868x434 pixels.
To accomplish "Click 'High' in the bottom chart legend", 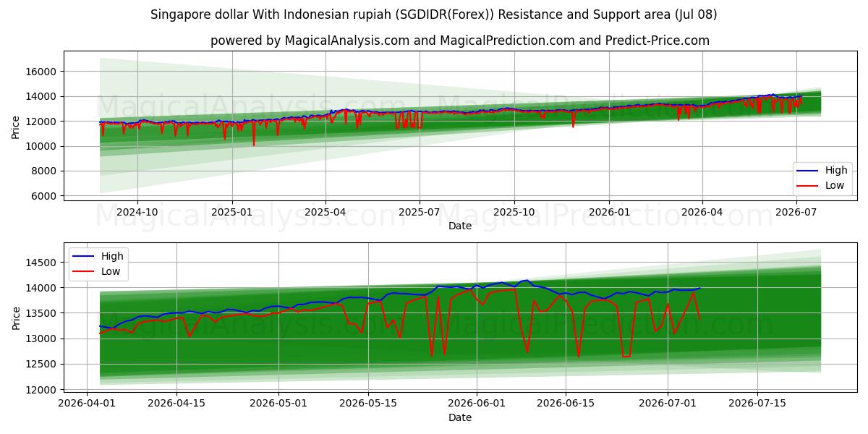I will 112,256.
